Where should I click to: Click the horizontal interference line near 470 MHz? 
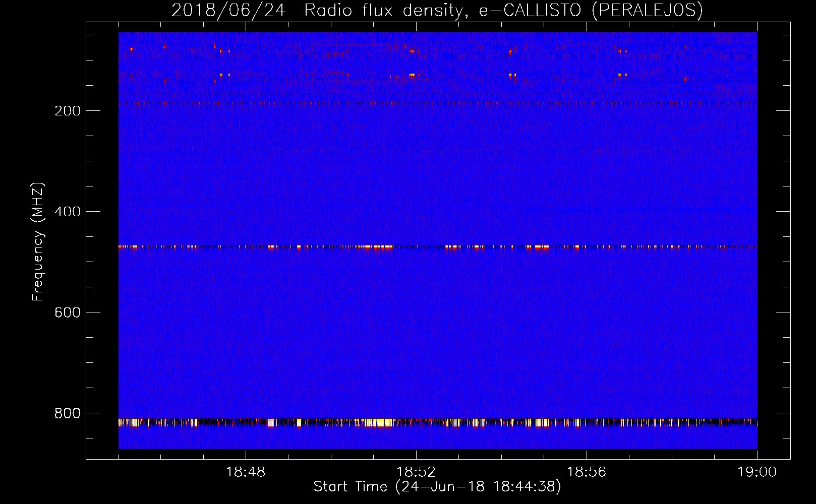point(438,247)
